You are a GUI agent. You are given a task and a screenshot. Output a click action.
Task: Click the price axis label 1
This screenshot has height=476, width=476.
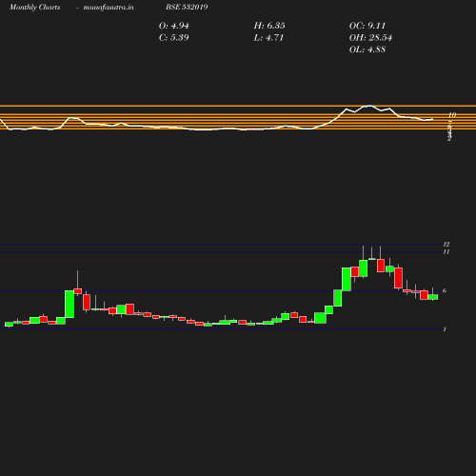point(445,329)
